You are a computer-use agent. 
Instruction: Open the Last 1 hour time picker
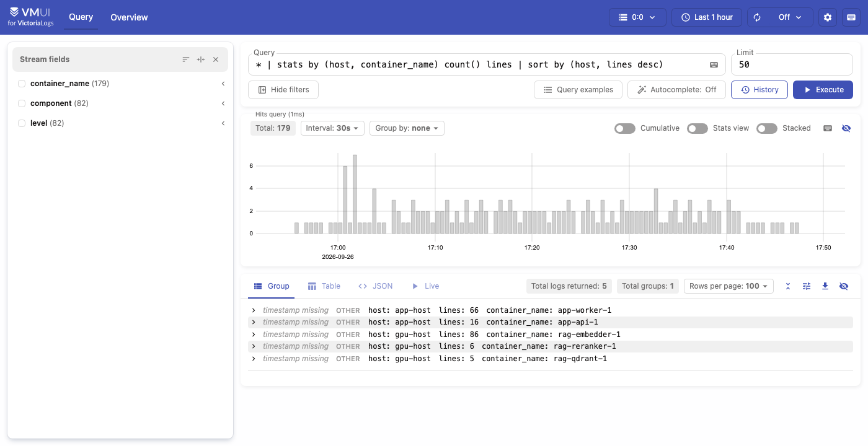[706, 17]
